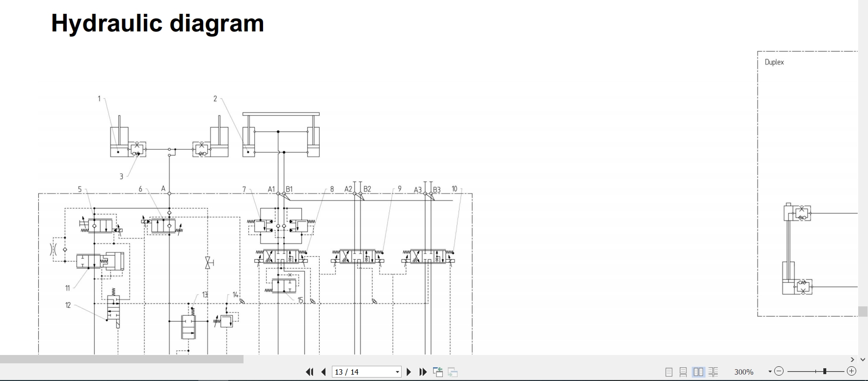Jump to the last page
The height and width of the screenshot is (381, 868).
click(x=423, y=372)
